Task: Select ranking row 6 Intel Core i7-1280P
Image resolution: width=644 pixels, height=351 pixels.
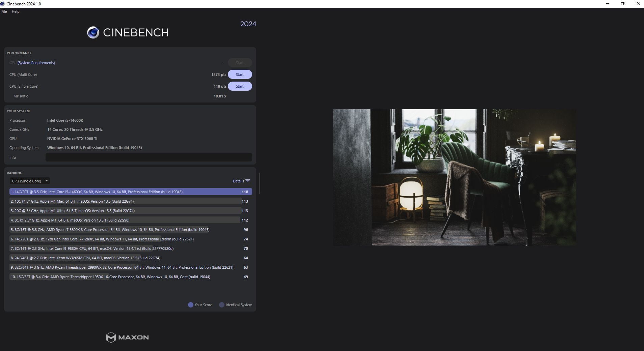Action: tap(131, 239)
